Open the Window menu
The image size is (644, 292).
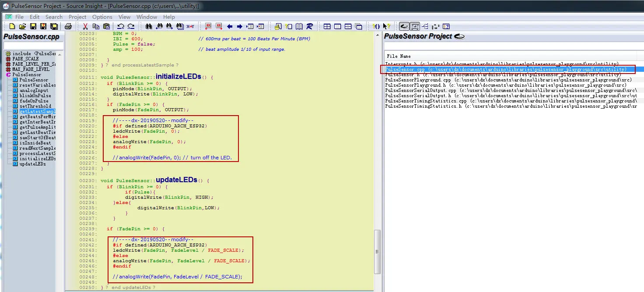pos(147,17)
